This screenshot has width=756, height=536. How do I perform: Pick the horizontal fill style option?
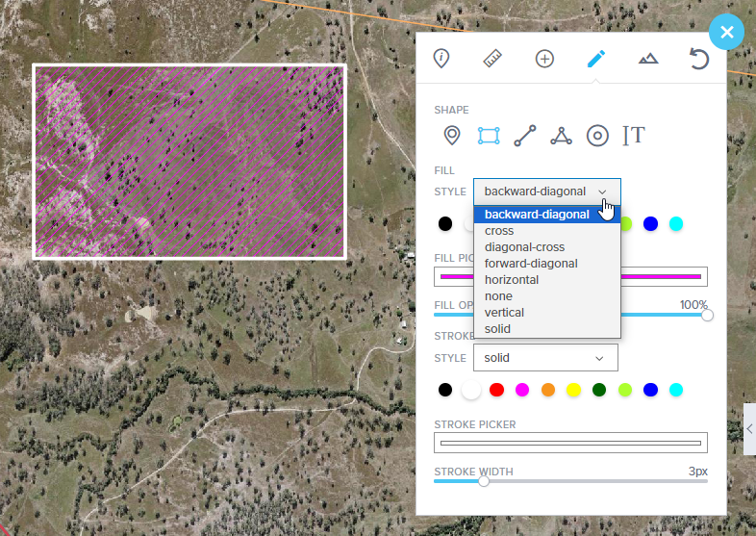pyautogui.click(x=511, y=280)
